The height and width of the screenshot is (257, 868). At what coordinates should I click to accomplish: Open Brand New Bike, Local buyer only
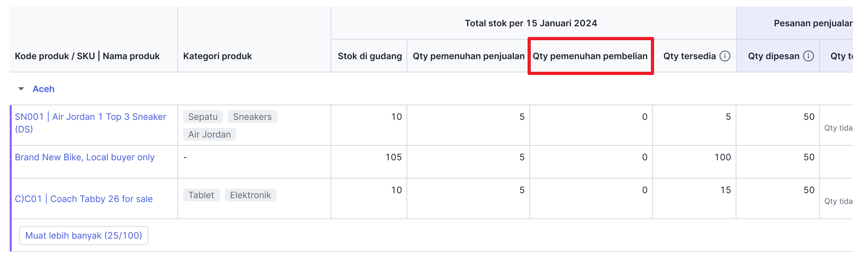click(85, 157)
